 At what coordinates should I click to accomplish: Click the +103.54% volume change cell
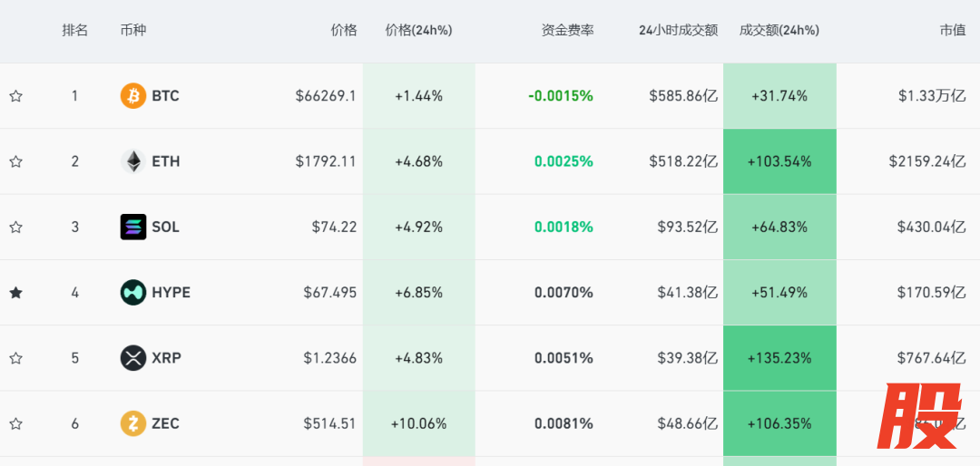pyautogui.click(x=779, y=161)
